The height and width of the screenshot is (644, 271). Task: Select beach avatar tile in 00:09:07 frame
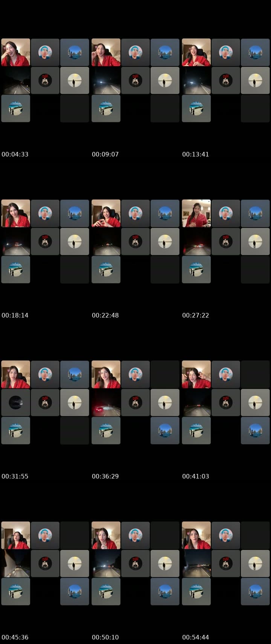(106, 109)
